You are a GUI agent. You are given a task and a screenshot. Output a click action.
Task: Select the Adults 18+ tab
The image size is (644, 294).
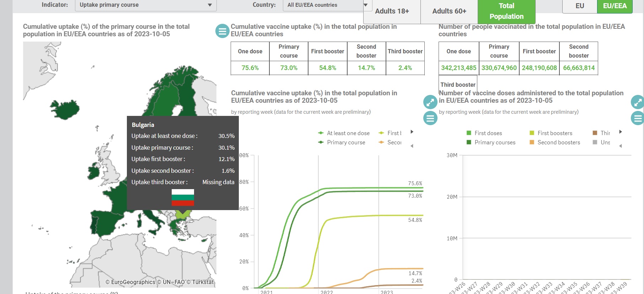[392, 11]
